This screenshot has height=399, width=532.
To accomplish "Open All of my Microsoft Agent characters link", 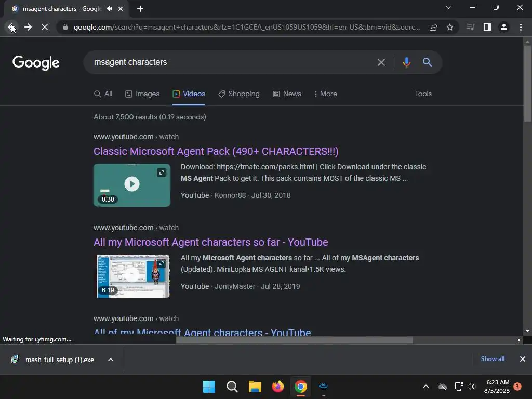I will click(202, 331).
